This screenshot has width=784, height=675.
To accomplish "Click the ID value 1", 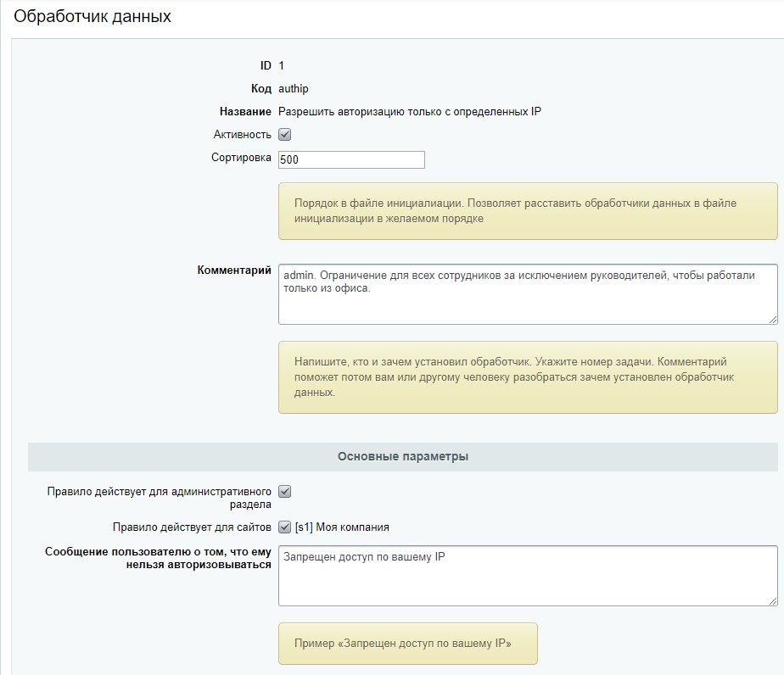I will pos(282,66).
